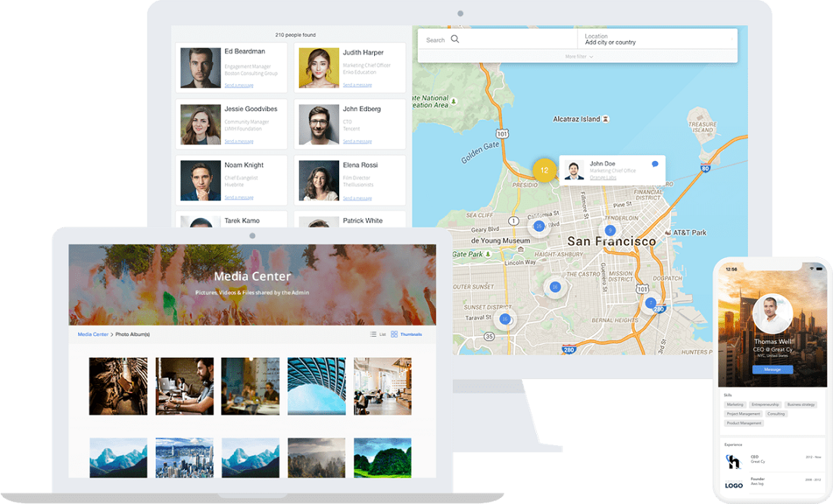
Task: Click the Photo Album(s) breadcrumb text
Action: point(133,334)
